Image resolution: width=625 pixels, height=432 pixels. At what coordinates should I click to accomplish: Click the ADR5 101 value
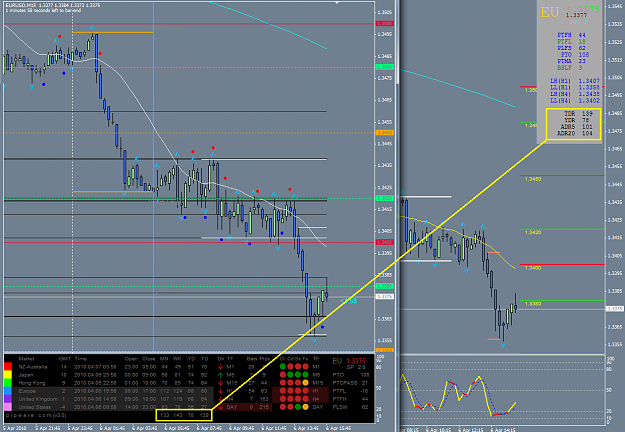[576, 127]
